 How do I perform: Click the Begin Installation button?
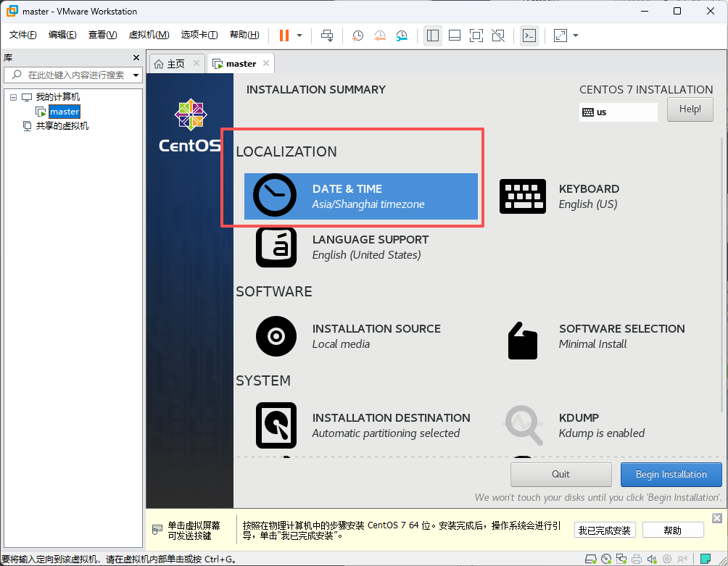coord(671,474)
